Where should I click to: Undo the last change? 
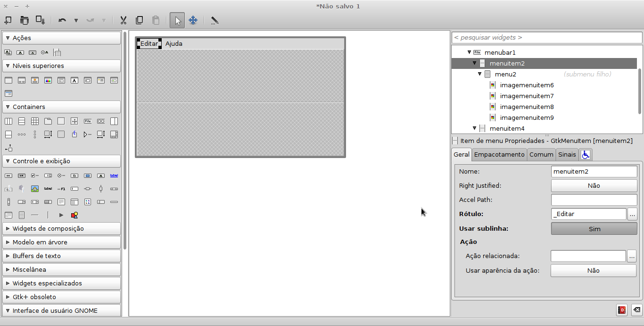[62, 20]
